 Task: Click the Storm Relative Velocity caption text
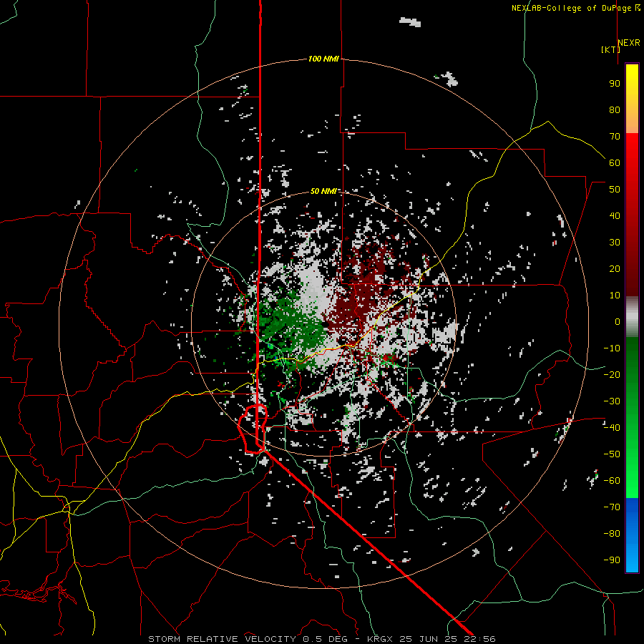click(x=321, y=639)
